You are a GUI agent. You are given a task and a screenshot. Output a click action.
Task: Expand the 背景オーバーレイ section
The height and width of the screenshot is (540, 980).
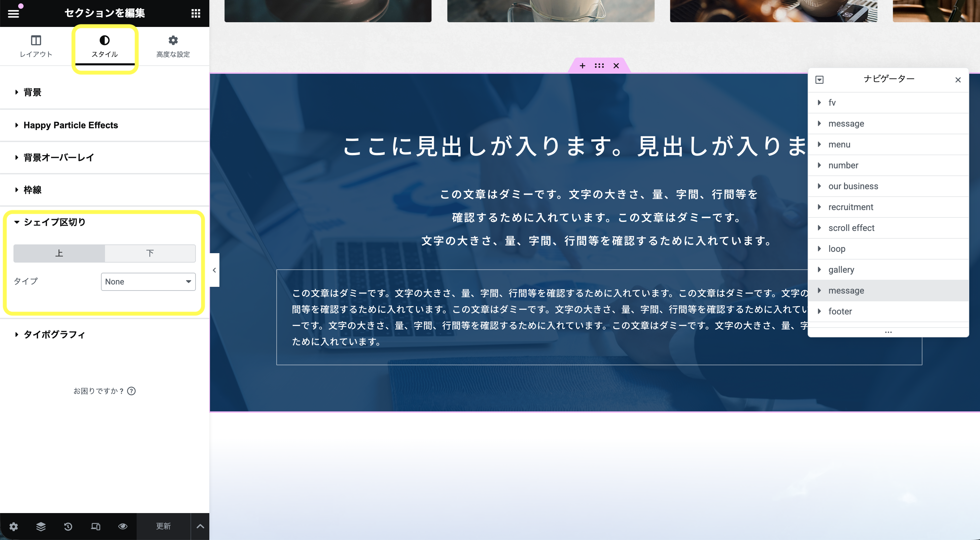tap(59, 158)
